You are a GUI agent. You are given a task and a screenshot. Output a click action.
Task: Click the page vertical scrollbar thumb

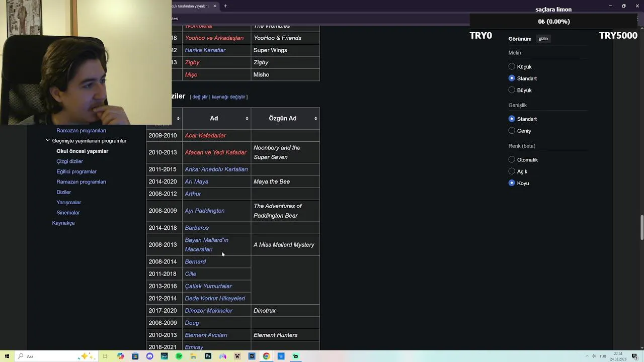(x=641, y=228)
